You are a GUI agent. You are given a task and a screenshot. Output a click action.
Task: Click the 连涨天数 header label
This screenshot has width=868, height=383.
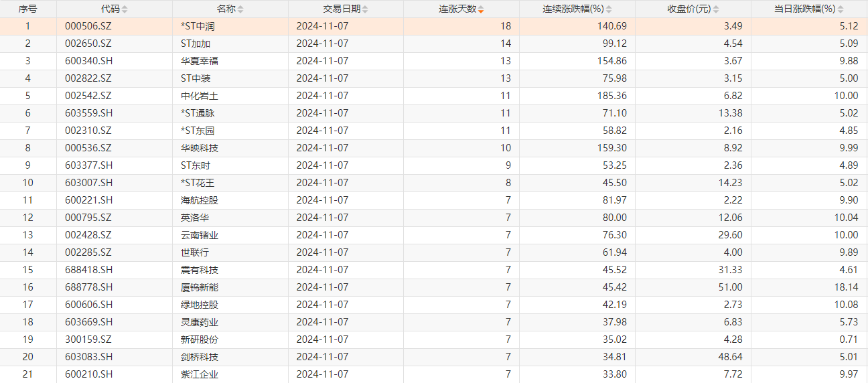coord(457,9)
